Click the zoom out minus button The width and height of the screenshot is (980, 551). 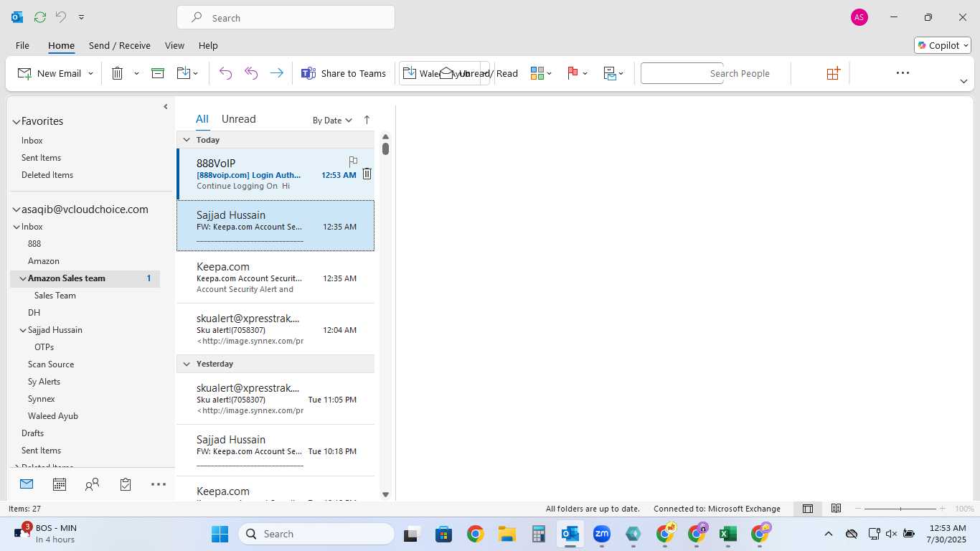coord(858,509)
